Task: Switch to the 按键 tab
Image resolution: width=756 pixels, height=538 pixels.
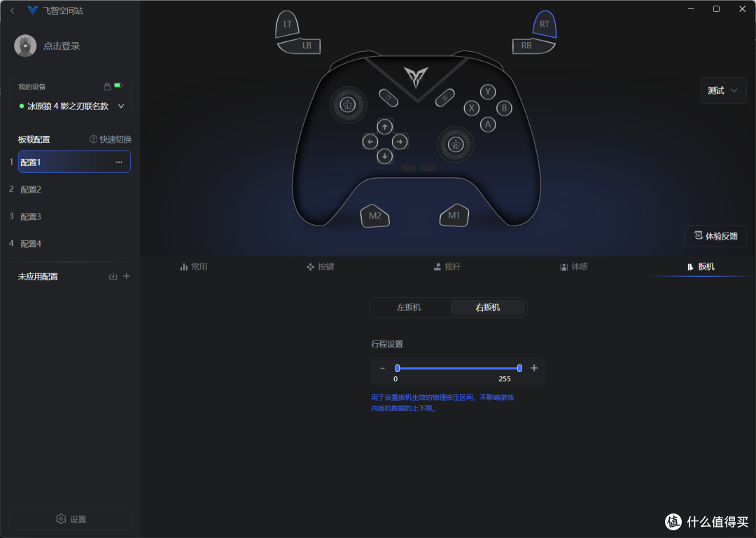Action: coord(321,267)
